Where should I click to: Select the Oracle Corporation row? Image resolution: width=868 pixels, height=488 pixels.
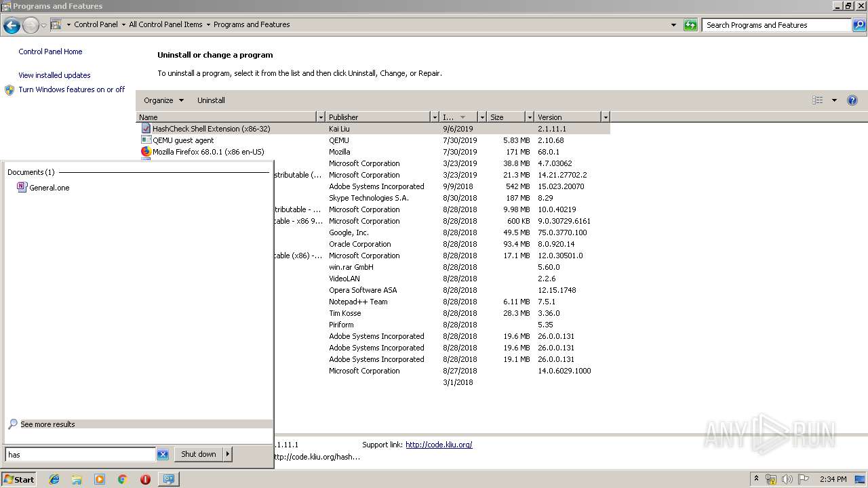(441, 244)
